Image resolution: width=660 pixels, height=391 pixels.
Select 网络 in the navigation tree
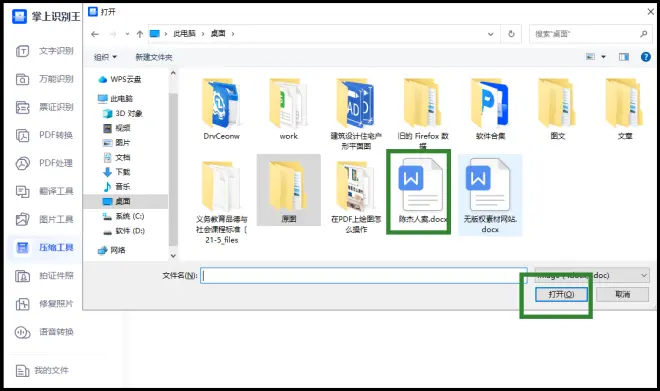(112, 250)
